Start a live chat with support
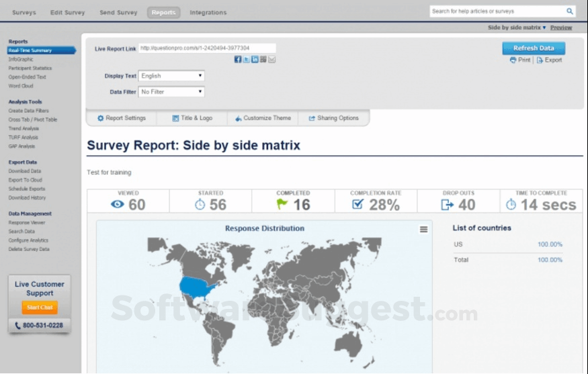The width and height of the screenshot is (588, 374). point(40,308)
